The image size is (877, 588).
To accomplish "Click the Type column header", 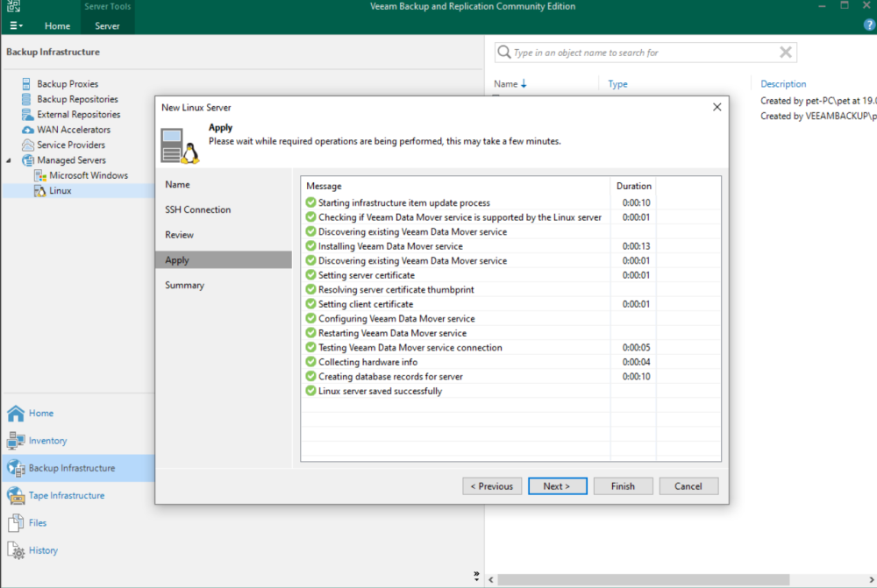I will click(x=617, y=84).
